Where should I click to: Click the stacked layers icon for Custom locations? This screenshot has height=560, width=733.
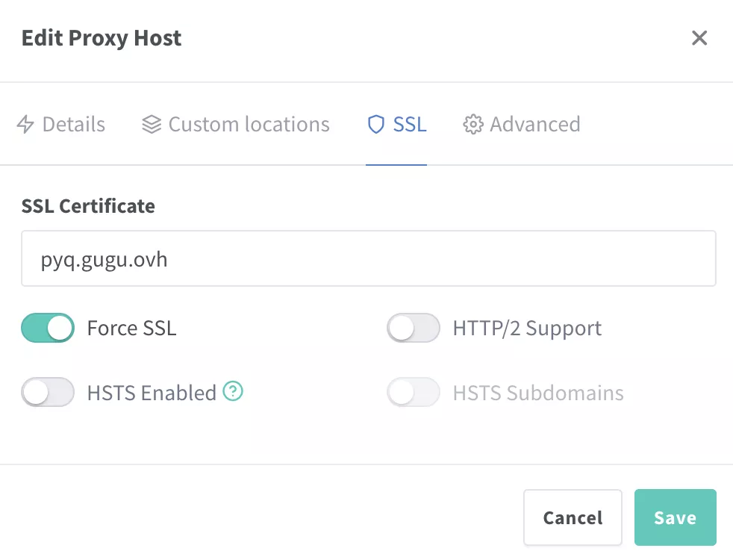152,124
